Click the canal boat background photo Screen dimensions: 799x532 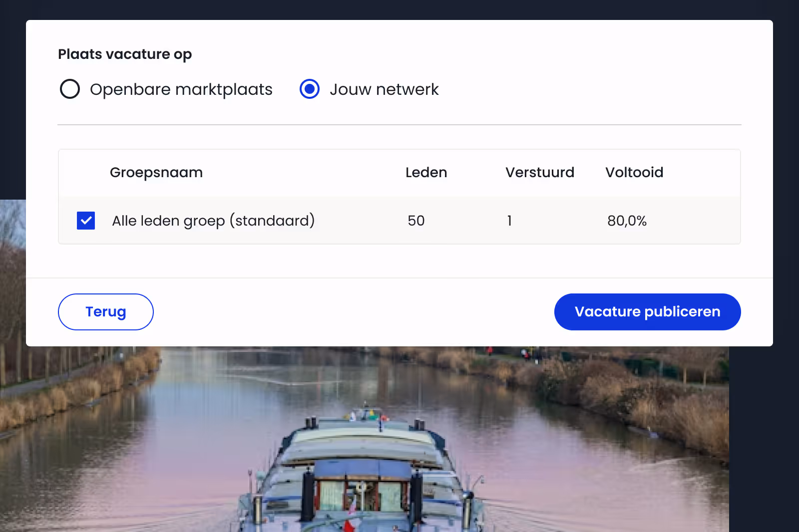[x=365, y=439]
